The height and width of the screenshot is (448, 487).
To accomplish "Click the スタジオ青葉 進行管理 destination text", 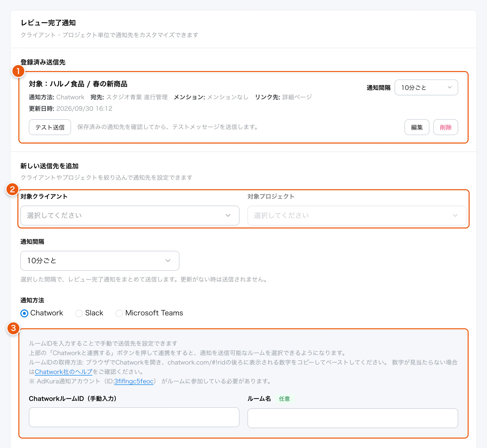I will point(137,97).
